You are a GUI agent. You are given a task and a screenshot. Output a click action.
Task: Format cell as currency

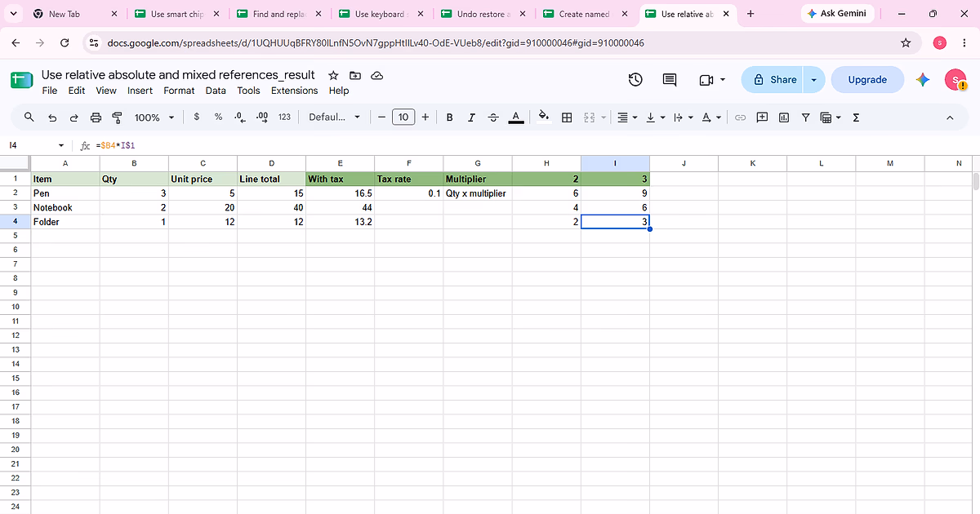tap(196, 117)
